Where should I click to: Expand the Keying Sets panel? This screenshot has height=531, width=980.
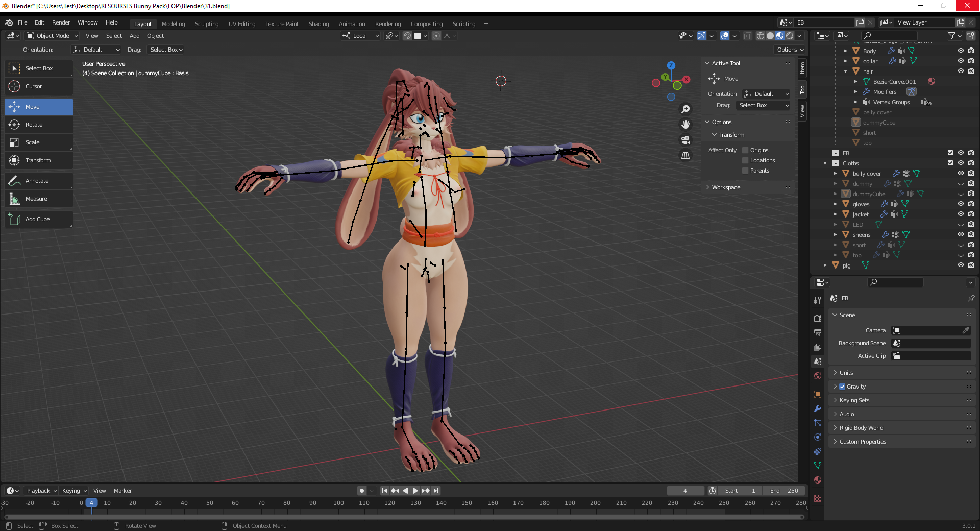click(x=854, y=400)
